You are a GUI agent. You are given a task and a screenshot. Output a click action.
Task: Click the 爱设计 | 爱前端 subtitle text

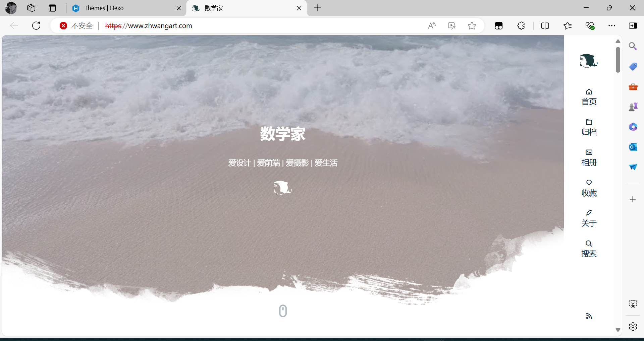click(283, 163)
